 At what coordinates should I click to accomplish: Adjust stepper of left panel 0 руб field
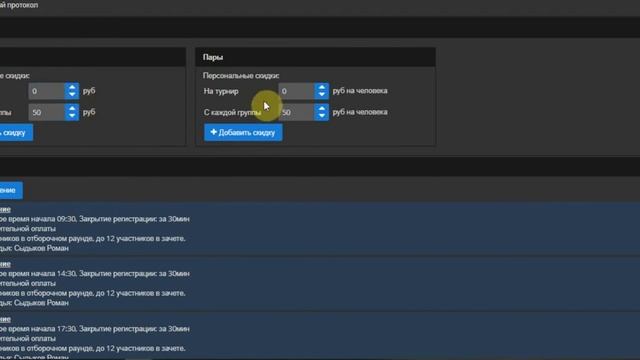click(72, 91)
